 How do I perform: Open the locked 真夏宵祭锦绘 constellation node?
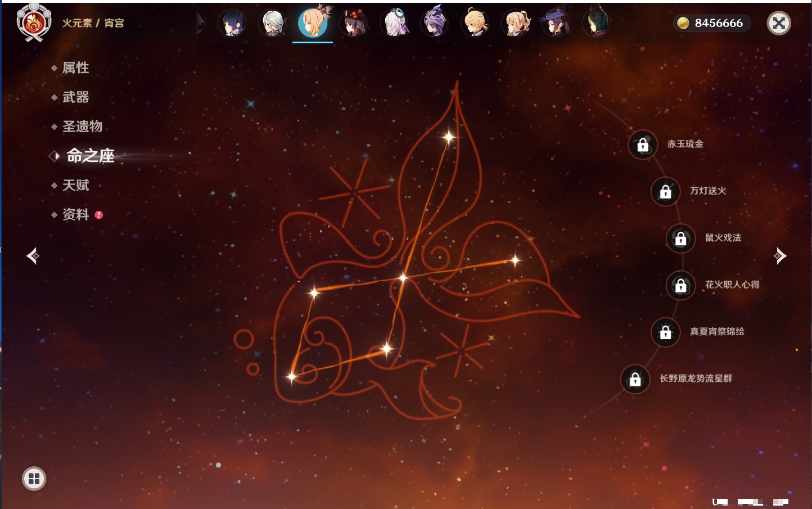pos(666,332)
